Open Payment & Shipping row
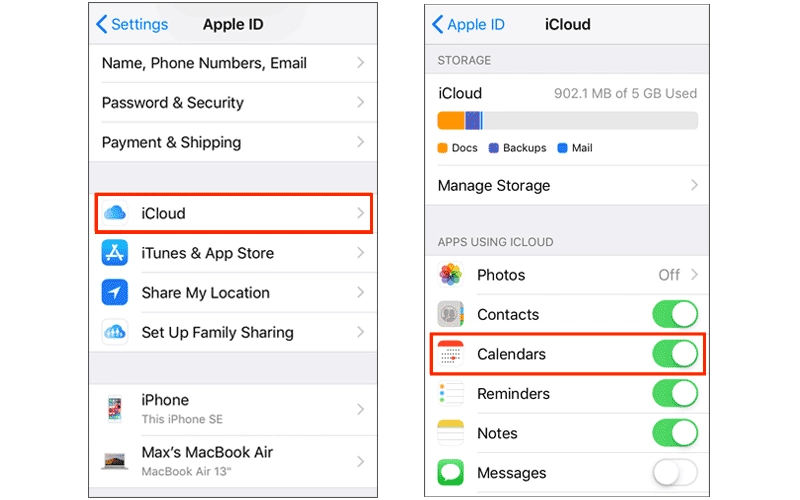The image size is (800, 500). [x=233, y=142]
